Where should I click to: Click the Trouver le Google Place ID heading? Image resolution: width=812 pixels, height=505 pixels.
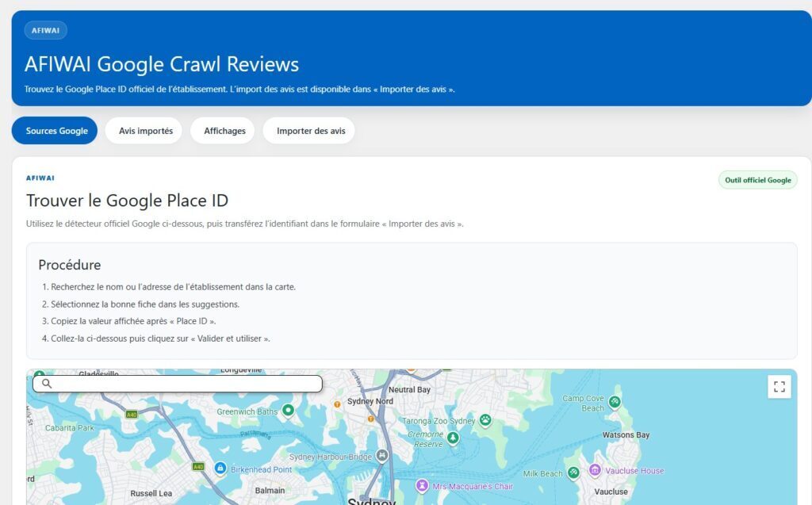[x=128, y=201]
